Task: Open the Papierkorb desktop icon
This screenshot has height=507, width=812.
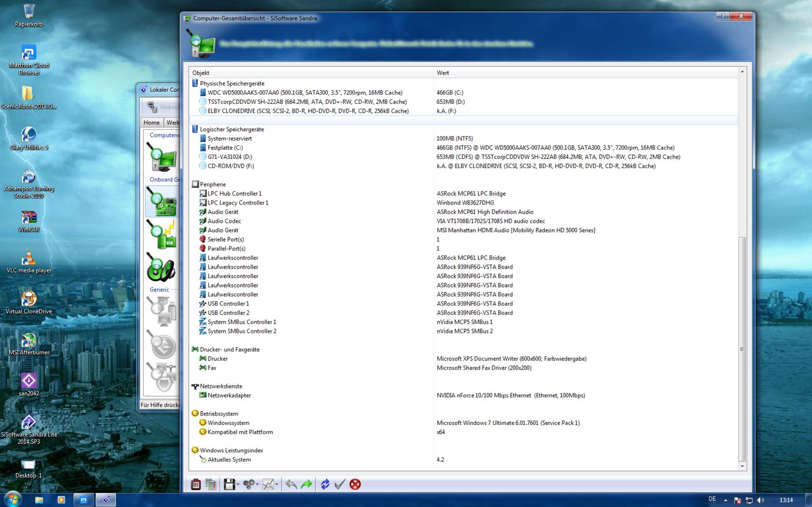Action: (x=29, y=15)
